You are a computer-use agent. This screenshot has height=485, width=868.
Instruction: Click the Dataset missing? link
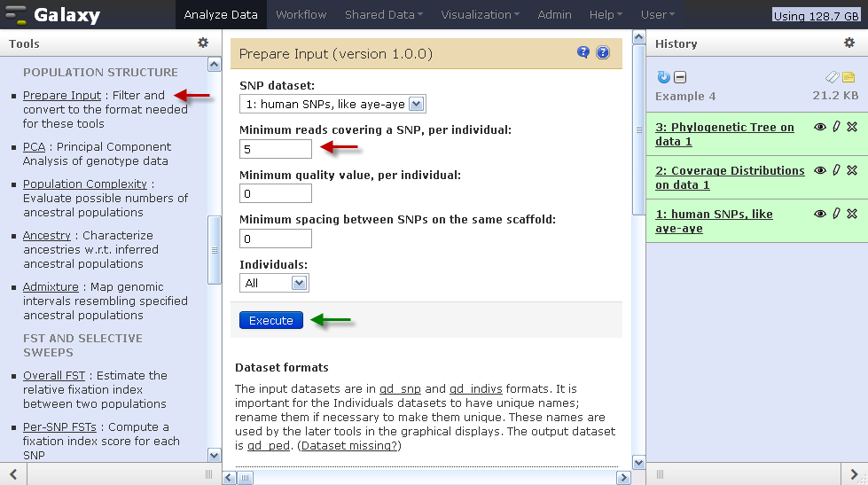[x=349, y=446]
